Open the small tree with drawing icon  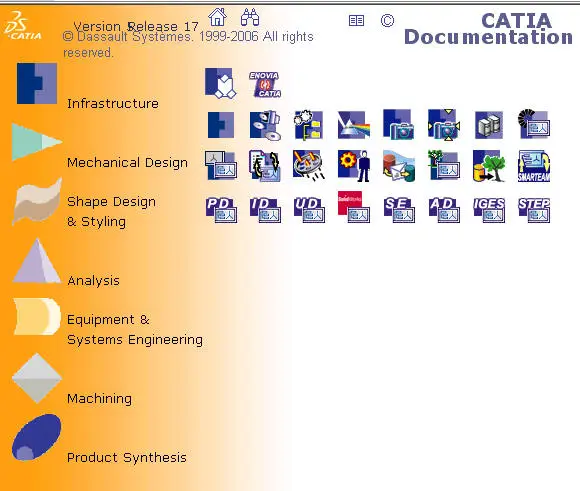pos(444,165)
